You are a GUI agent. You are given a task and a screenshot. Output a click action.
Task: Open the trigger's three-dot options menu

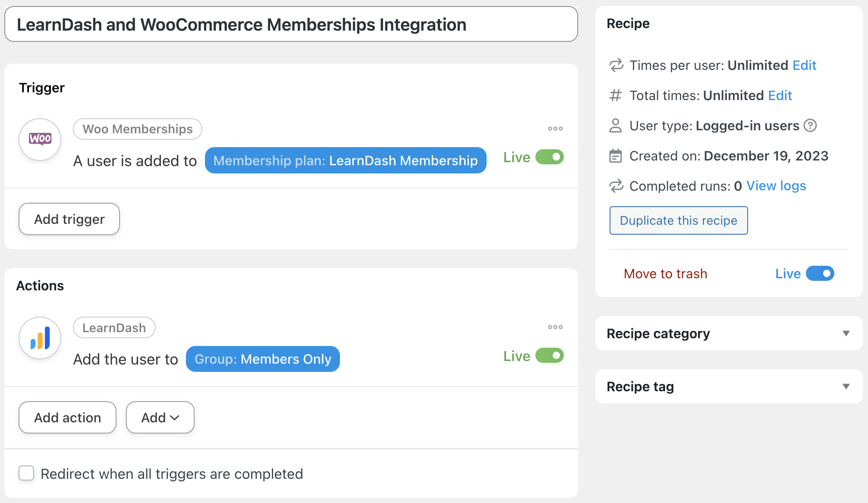(x=555, y=129)
